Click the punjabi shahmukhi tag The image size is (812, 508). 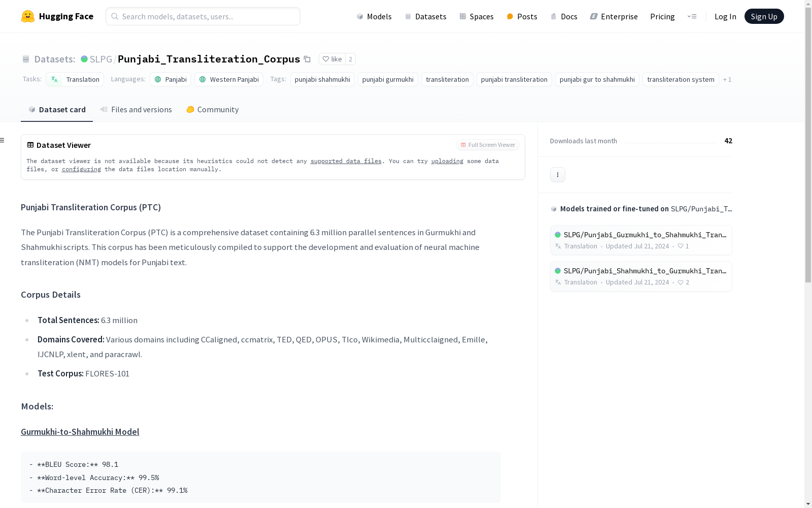click(322, 79)
